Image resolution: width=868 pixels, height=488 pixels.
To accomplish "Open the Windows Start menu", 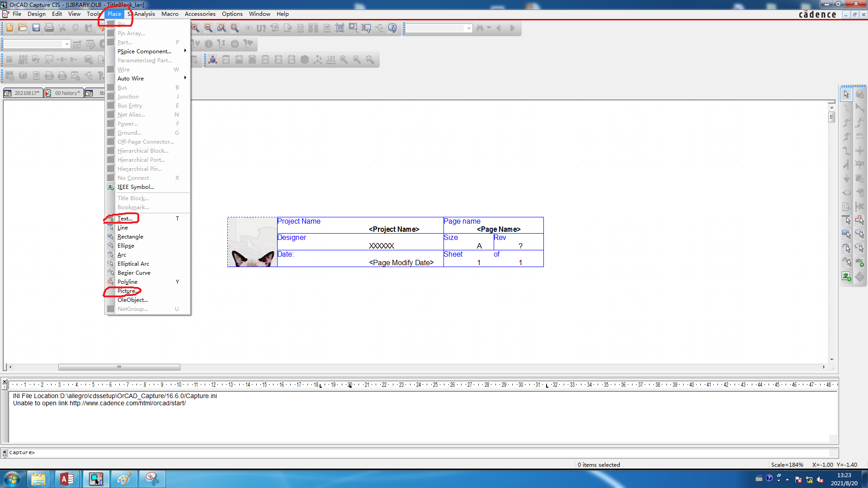I will click(x=12, y=479).
